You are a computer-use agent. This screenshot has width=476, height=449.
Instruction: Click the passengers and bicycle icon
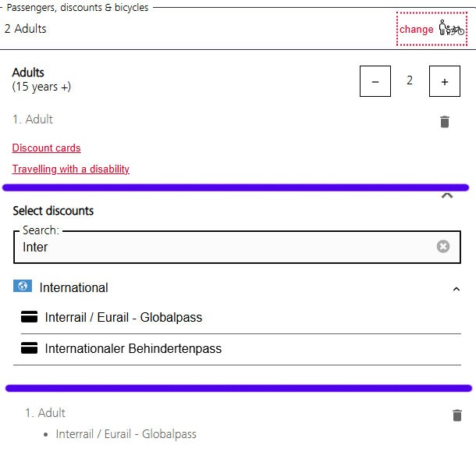pyautogui.click(x=451, y=29)
